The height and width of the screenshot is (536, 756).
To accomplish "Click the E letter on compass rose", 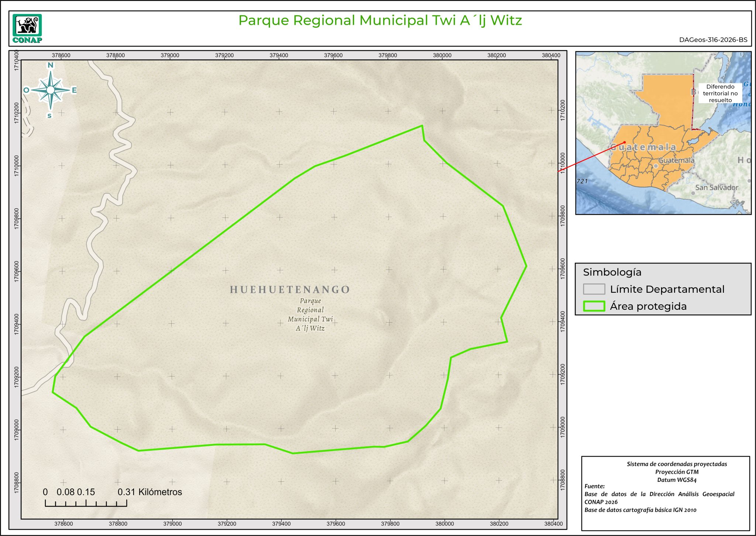I will [x=74, y=90].
